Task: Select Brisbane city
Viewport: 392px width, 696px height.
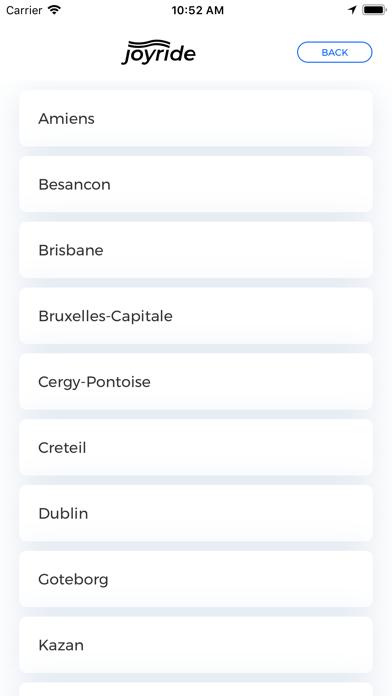Action: (x=196, y=250)
